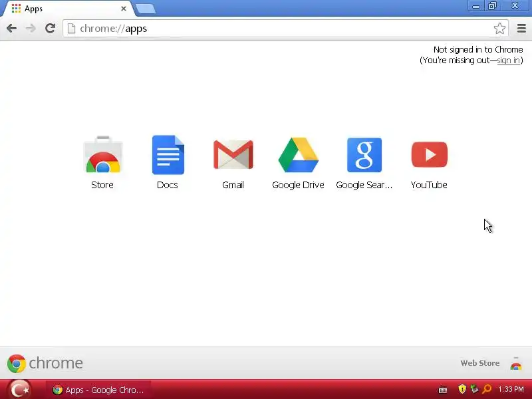Image resolution: width=532 pixels, height=399 pixels.
Task: Click the forward navigation arrow
Action: click(31, 28)
